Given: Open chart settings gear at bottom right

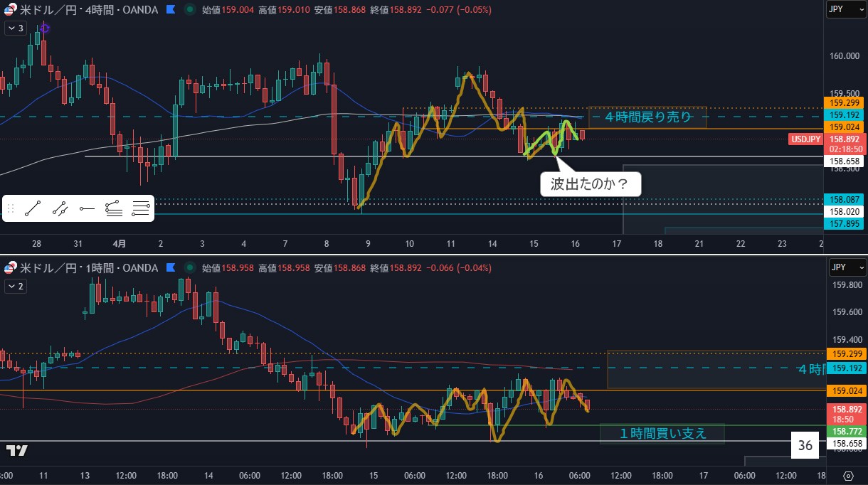Looking at the screenshot, I should pos(848,476).
